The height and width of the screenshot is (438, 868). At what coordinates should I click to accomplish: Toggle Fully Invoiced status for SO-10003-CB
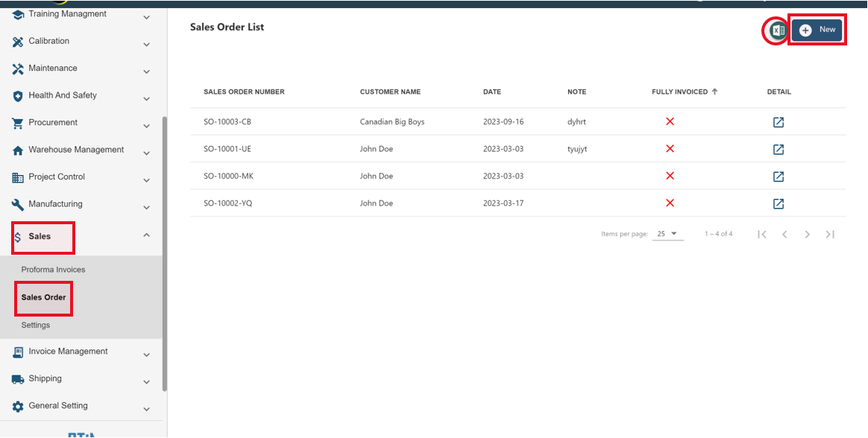click(x=670, y=121)
